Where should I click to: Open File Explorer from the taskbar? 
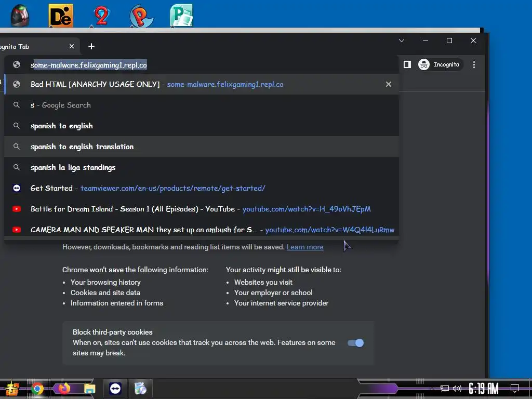click(x=89, y=389)
